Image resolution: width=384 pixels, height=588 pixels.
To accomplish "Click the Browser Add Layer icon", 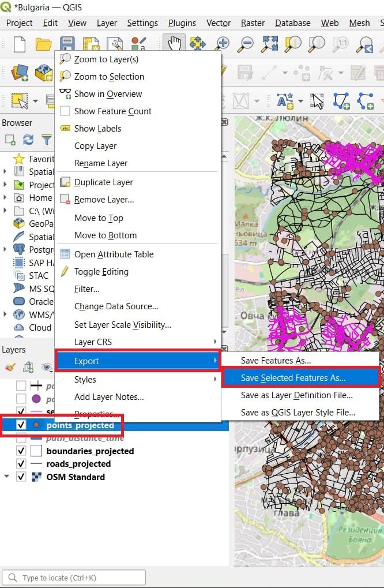I will [10, 140].
